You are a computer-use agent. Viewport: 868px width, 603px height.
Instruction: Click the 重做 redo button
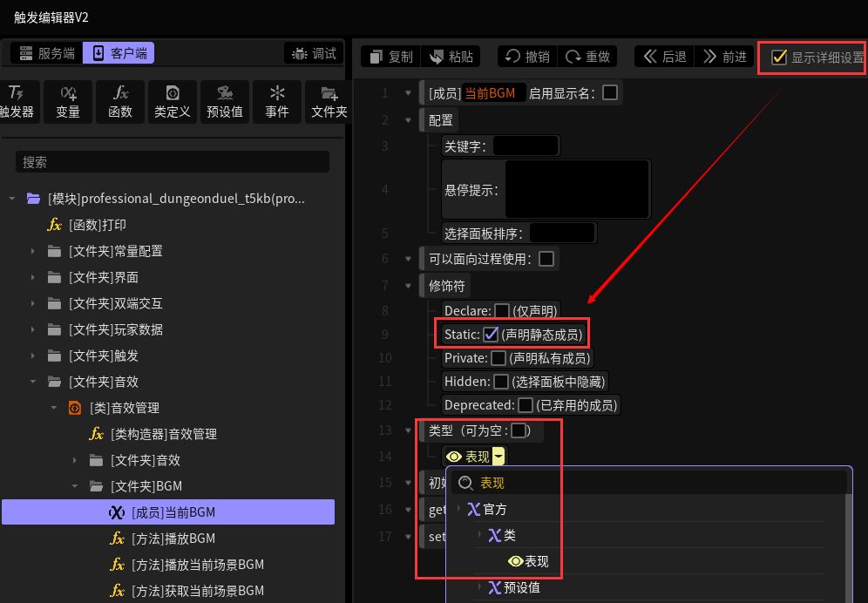[587, 57]
